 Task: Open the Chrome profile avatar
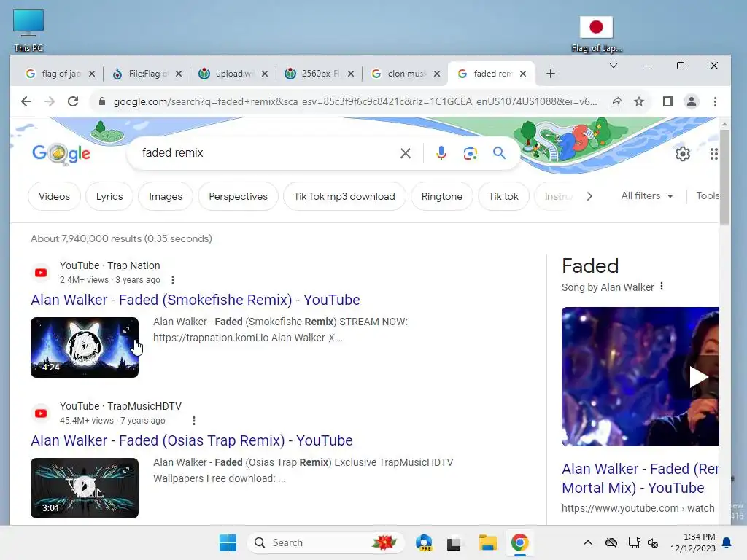(x=692, y=101)
